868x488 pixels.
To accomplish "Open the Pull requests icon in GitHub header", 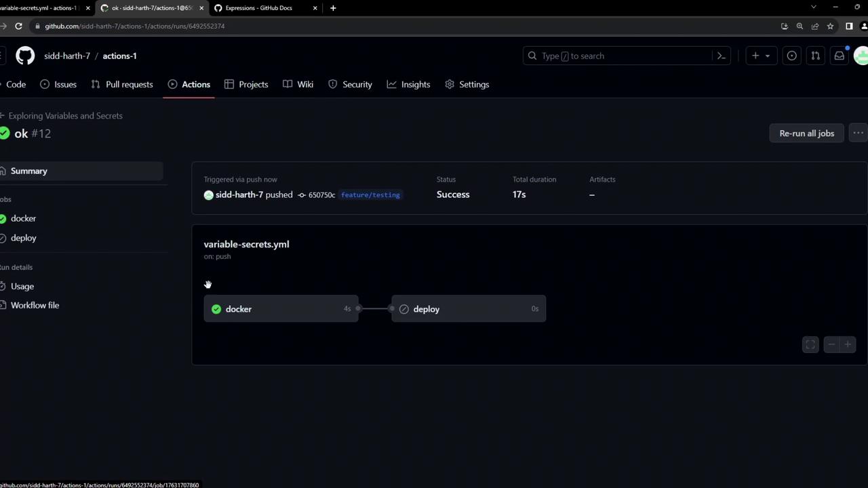I will tap(816, 56).
